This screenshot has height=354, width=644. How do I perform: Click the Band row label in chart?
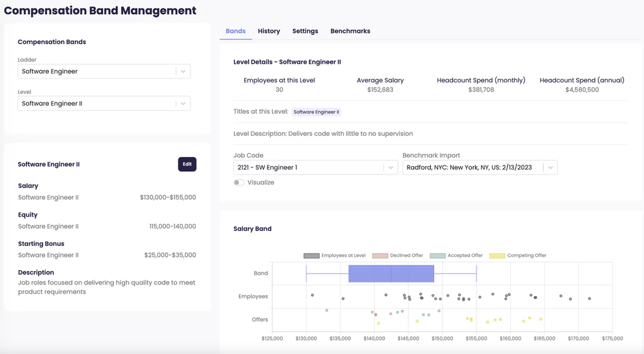click(261, 273)
